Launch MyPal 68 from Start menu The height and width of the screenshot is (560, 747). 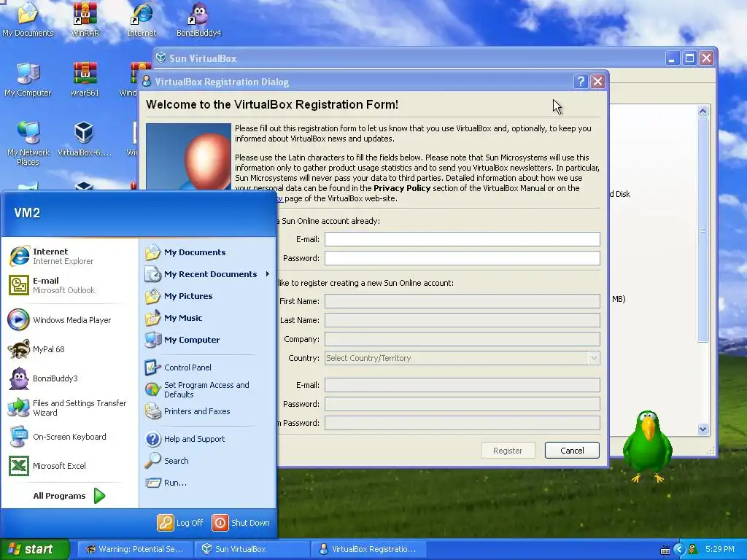tap(70, 349)
